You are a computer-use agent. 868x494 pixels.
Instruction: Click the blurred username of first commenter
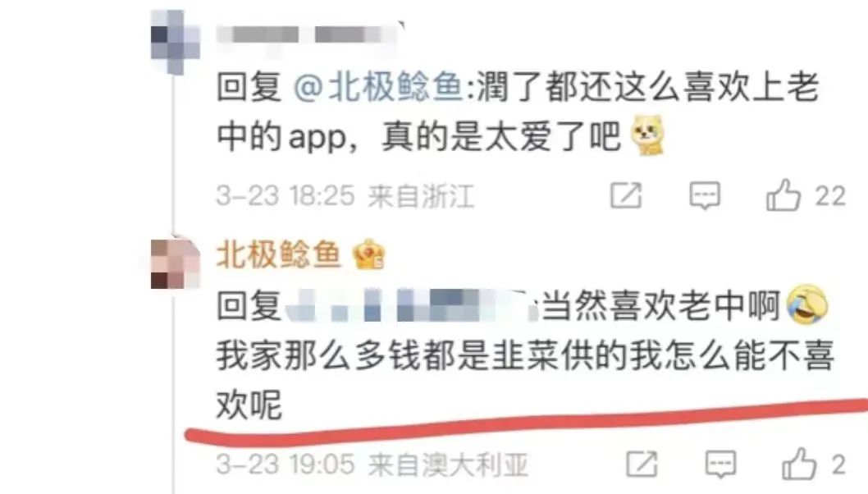point(307,35)
